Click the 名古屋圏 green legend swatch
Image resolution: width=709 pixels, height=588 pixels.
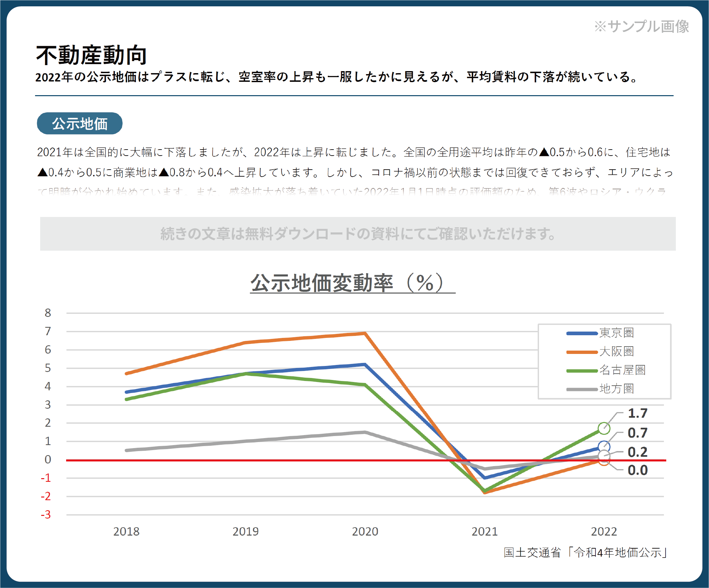(582, 371)
